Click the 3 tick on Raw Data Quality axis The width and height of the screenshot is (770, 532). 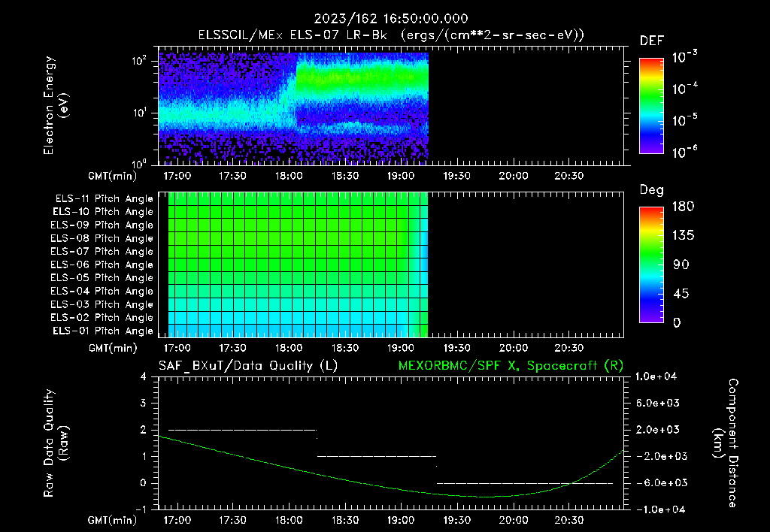(x=144, y=403)
